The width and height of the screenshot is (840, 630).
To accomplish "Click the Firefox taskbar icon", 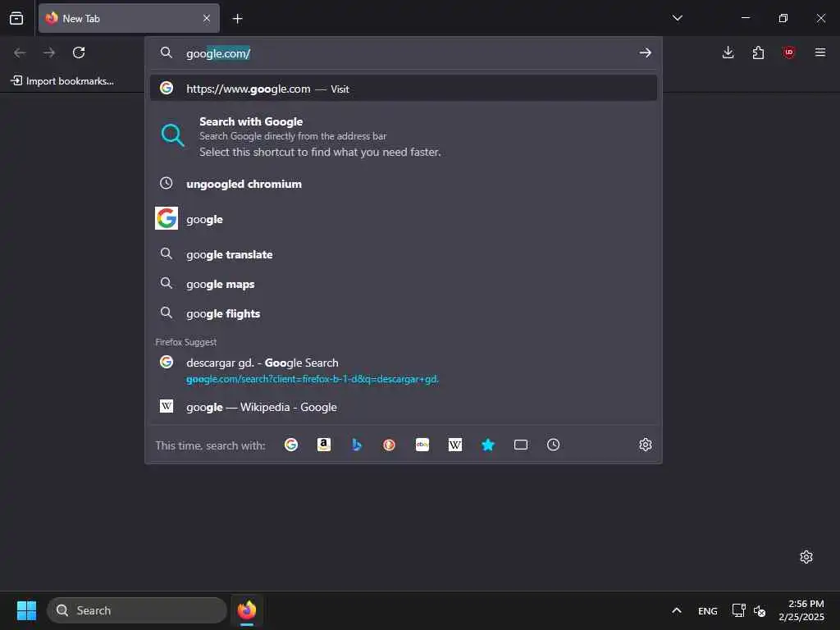I will click(246, 610).
